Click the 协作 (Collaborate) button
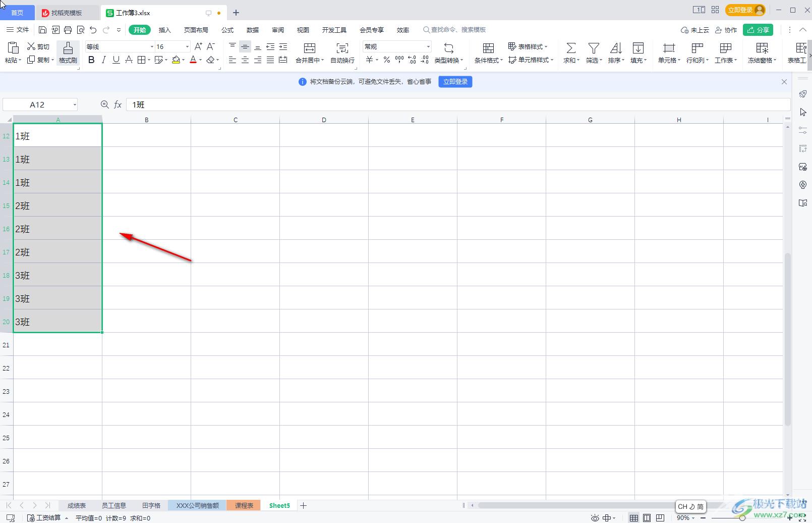Screen dimensions: 812x523 (726, 30)
